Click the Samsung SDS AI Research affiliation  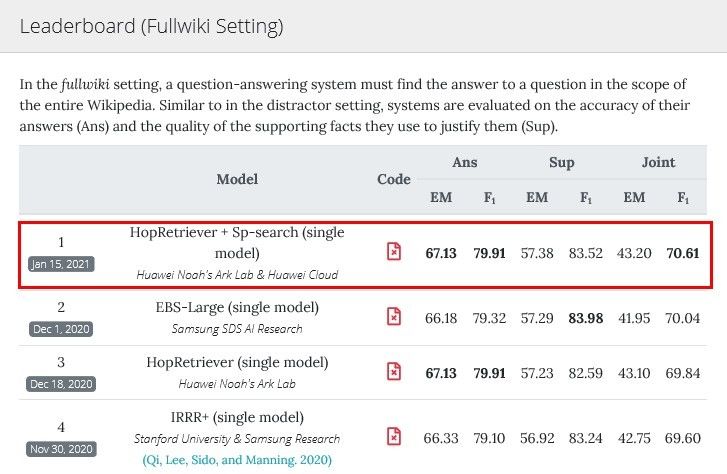click(x=237, y=328)
